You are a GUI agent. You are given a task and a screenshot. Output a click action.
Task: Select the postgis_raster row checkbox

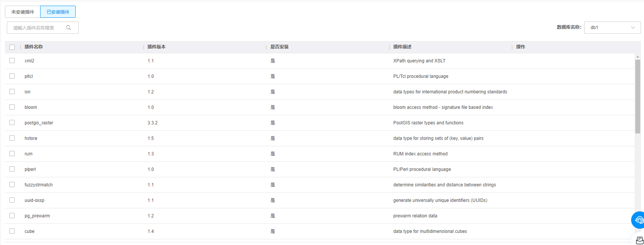[x=12, y=122]
